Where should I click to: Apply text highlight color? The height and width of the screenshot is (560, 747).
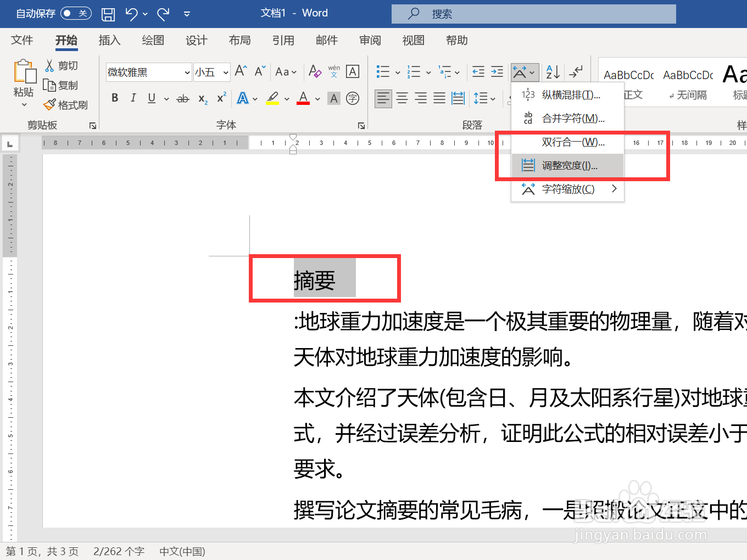click(x=272, y=98)
